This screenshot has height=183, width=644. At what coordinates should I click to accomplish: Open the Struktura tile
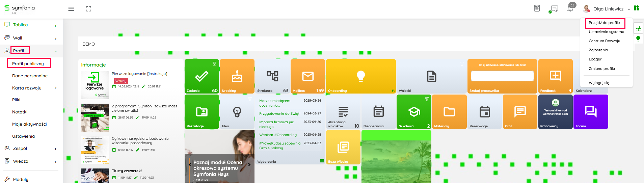(x=272, y=77)
